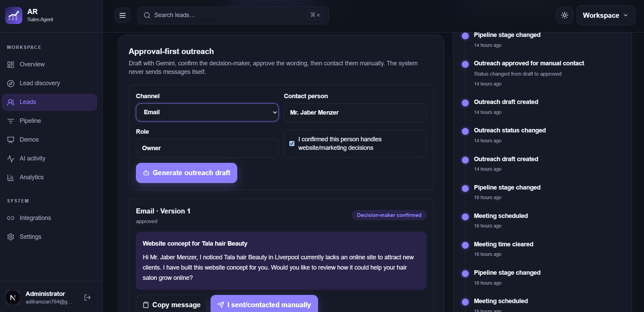The width and height of the screenshot is (644, 312).
Task: Expand the Channel Email dropdown
Action: pyautogui.click(x=207, y=113)
